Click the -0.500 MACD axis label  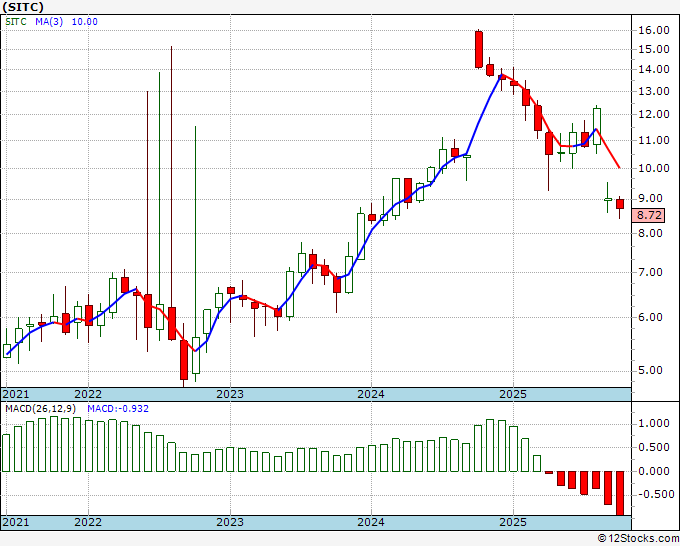pos(655,495)
